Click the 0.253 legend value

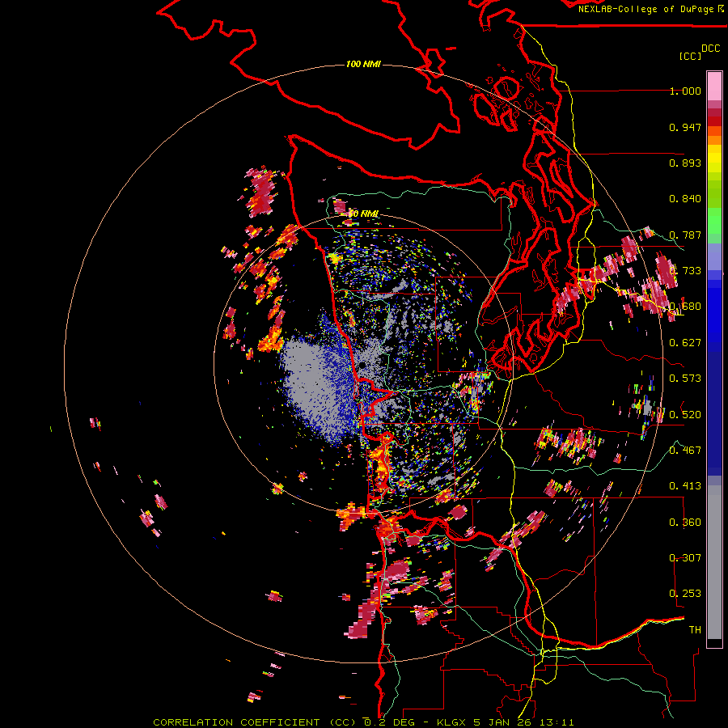pos(685,594)
